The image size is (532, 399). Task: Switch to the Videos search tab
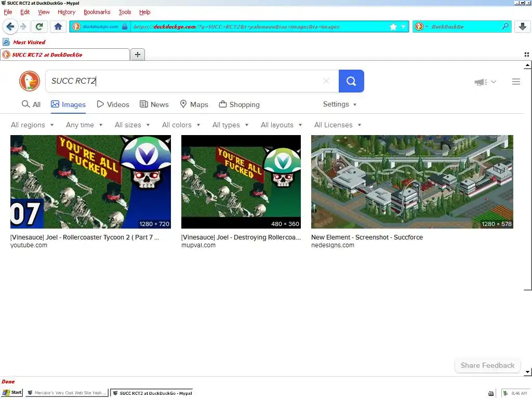113,104
